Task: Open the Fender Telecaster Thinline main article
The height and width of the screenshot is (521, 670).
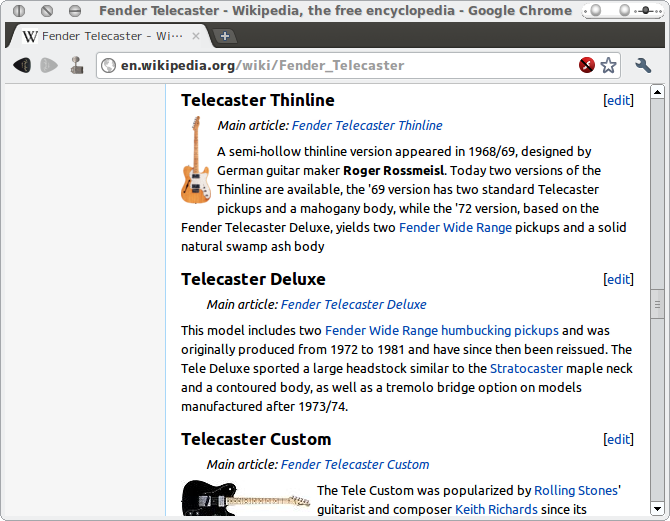Action: click(367, 126)
